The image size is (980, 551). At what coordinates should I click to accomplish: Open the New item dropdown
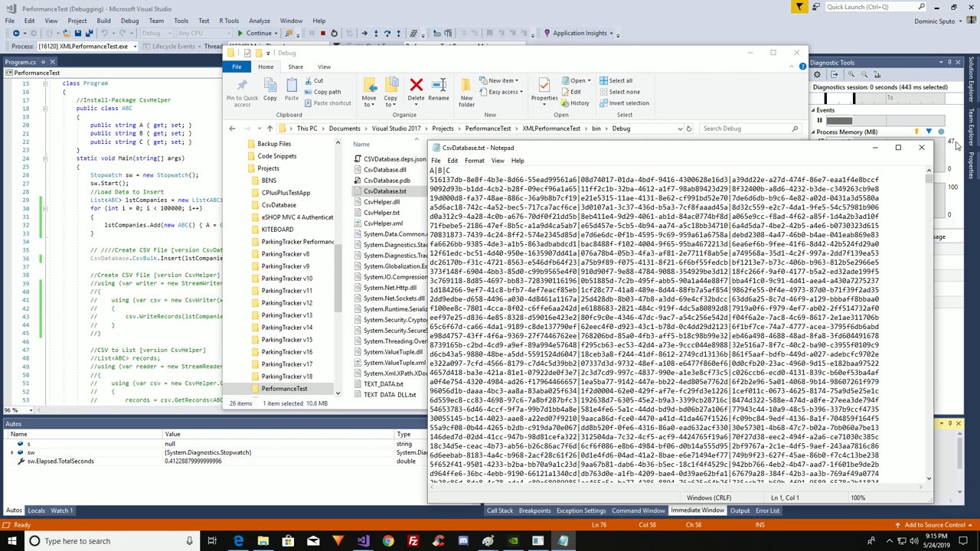tap(499, 80)
